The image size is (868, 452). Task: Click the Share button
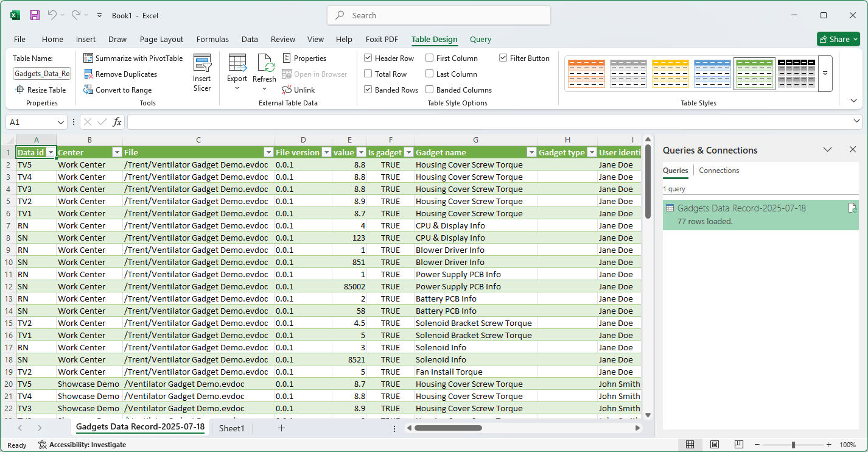[838, 39]
